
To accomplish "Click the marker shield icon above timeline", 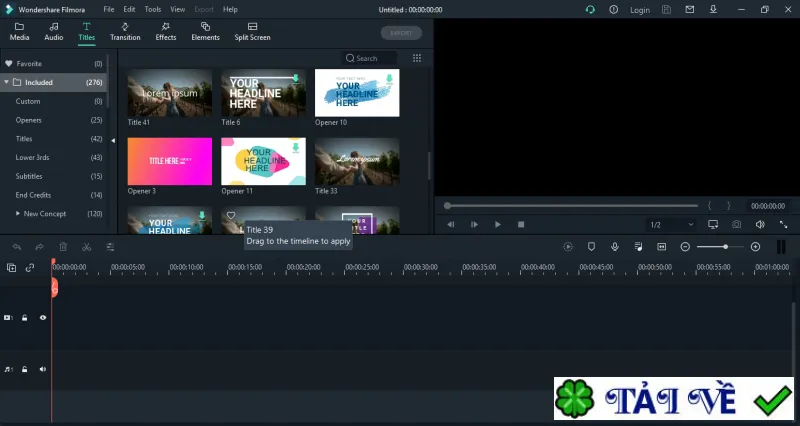I will (591, 247).
